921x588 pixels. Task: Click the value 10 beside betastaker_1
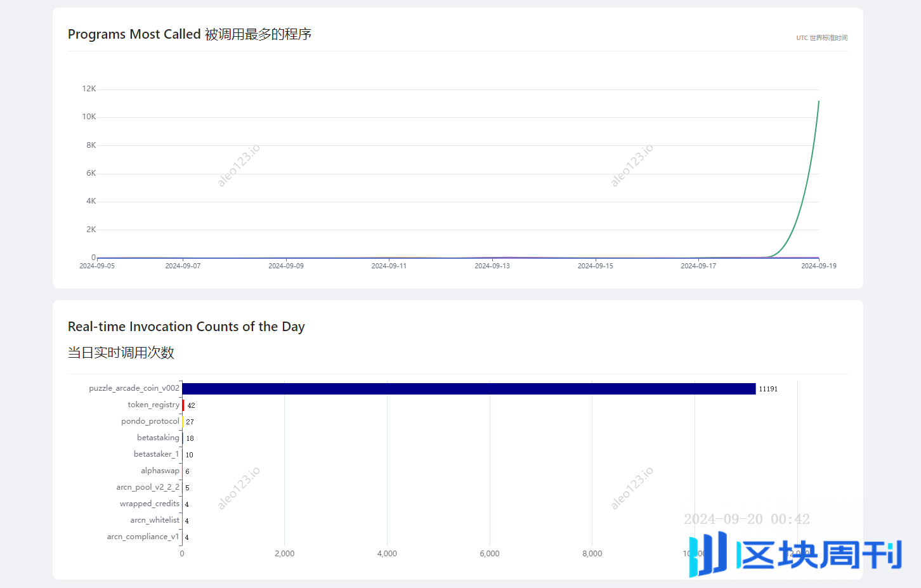189,455
